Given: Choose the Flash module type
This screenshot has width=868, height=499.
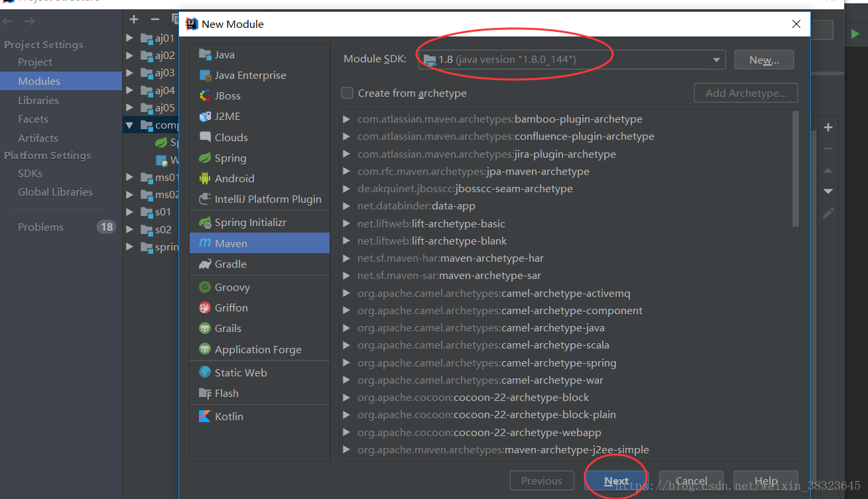Looking at the screenshot, I should (259, 393).
